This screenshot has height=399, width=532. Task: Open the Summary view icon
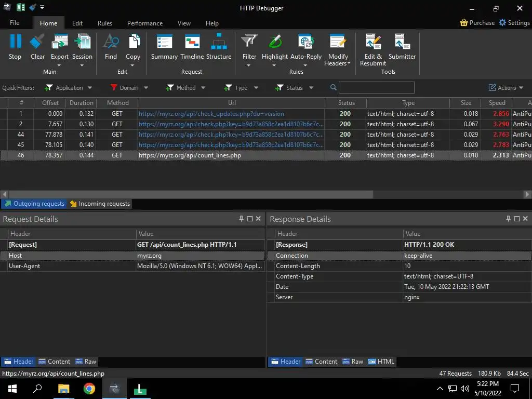(x=164, y=42)
